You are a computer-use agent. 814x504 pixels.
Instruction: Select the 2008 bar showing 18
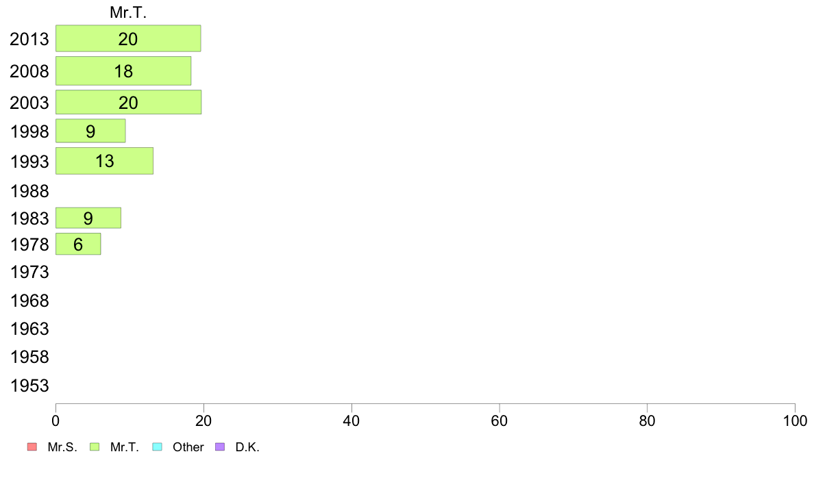[x=123, y=71]
